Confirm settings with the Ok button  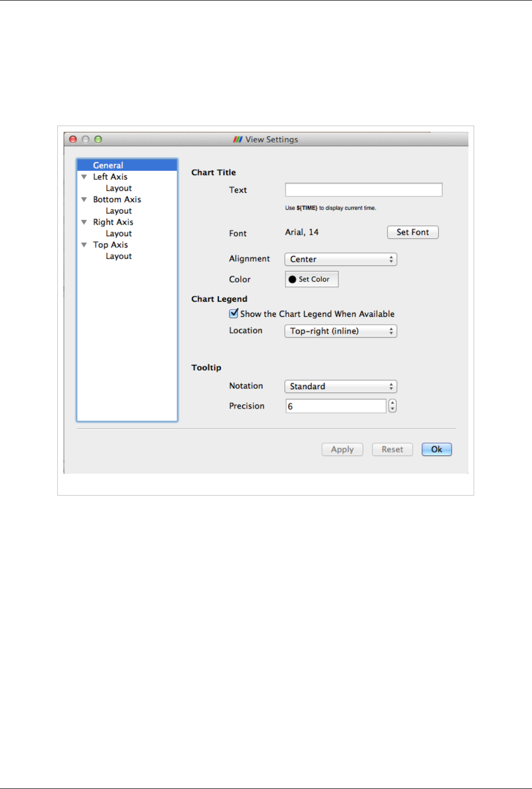pos(437,450)
